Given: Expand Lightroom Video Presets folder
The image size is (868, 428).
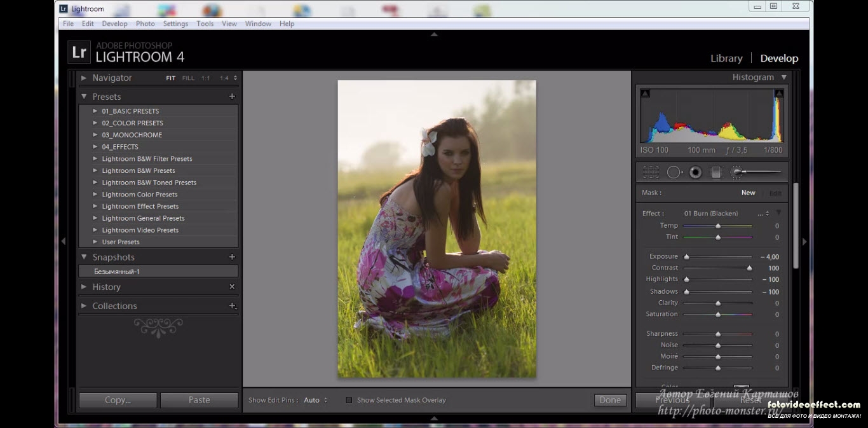Looking at the screenshot, I should (95, 230).
